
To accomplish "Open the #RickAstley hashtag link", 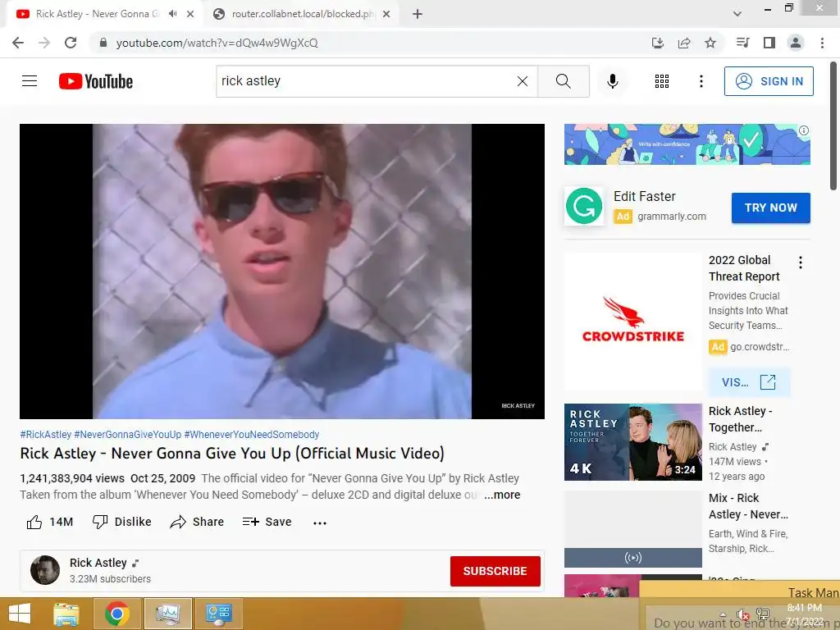I will point(46,435).
